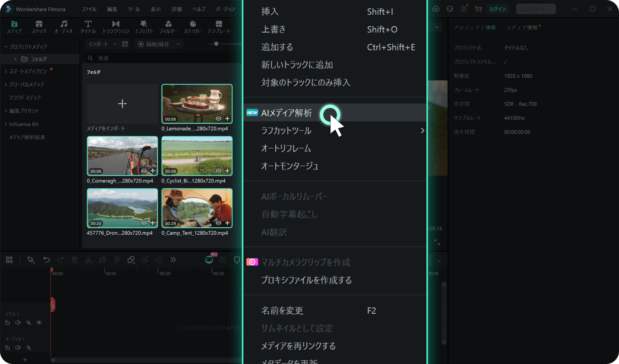
Task: Click the redo arrow in timeline toolbar
Action: click(60, 260)
